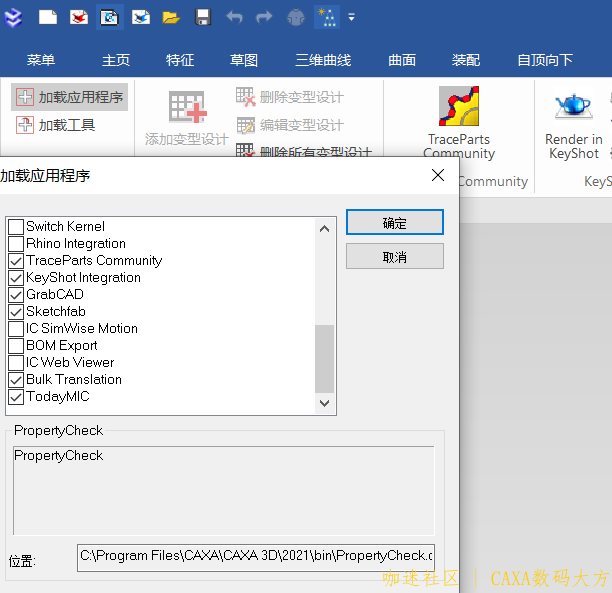This screenshot has width=612, height=593.
Task: Click the add-in list scrollbar thumb
Action: click(324, 358)
